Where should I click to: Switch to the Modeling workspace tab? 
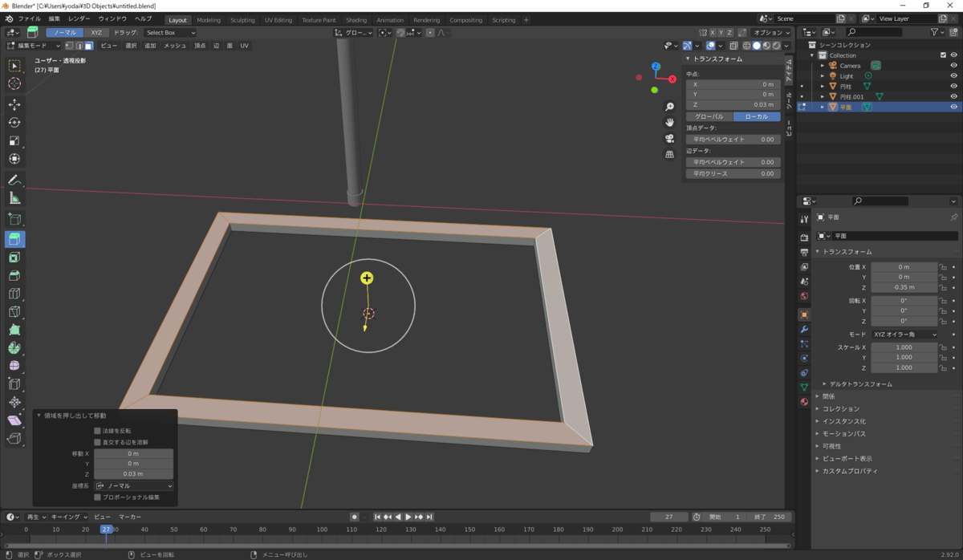(x=209, y=20)
